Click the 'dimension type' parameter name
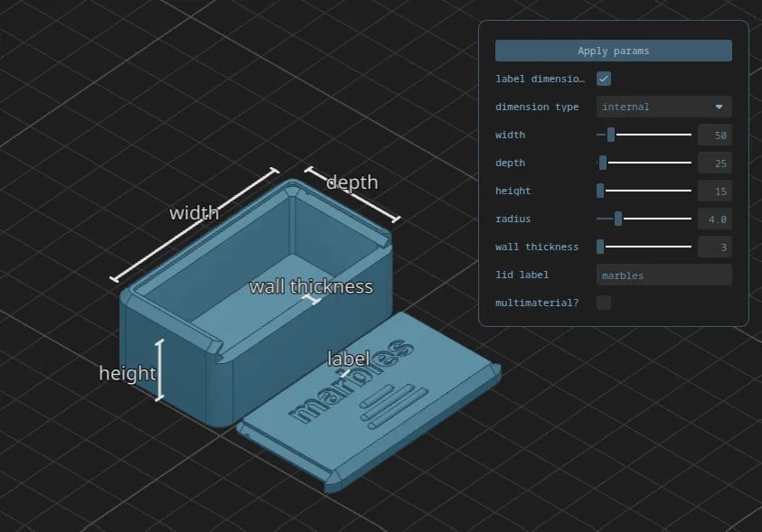The image size is (762, 532). 537,107
